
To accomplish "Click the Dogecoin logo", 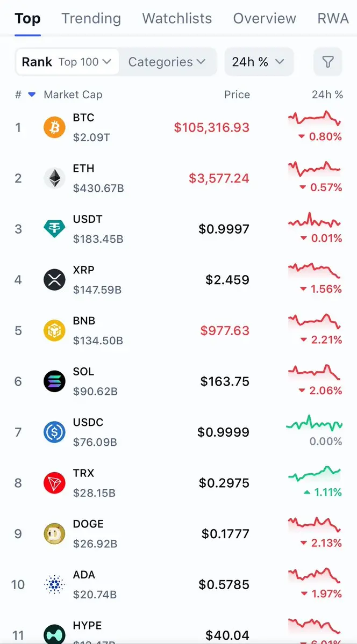I will click(x=54, y=533).
